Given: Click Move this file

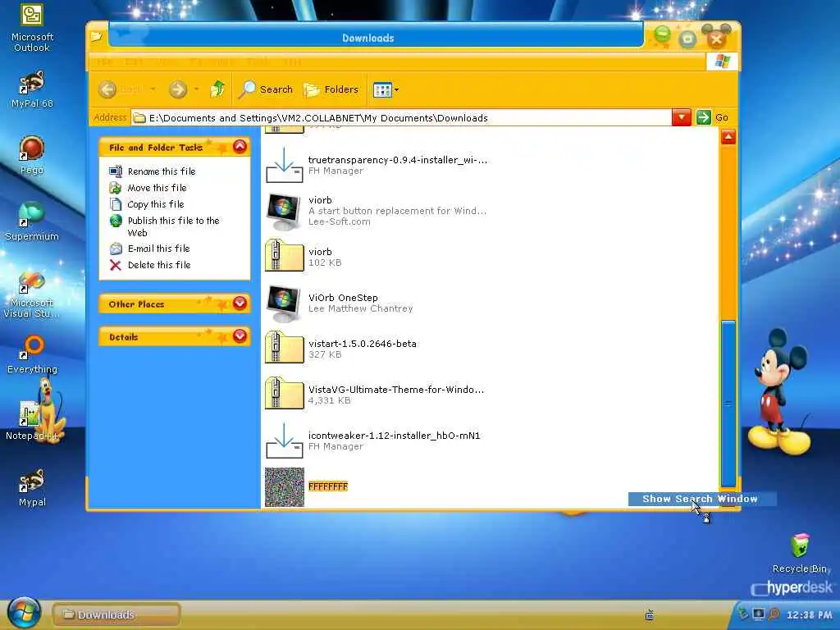Looking at the screenshot, I should [x=157, y=188].
